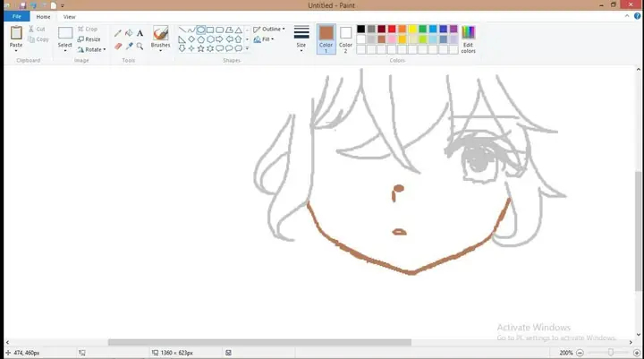This screenshot has width=644, height=359.
Task: Collapse the ribbon with the chevron
Action: point(627,16)
